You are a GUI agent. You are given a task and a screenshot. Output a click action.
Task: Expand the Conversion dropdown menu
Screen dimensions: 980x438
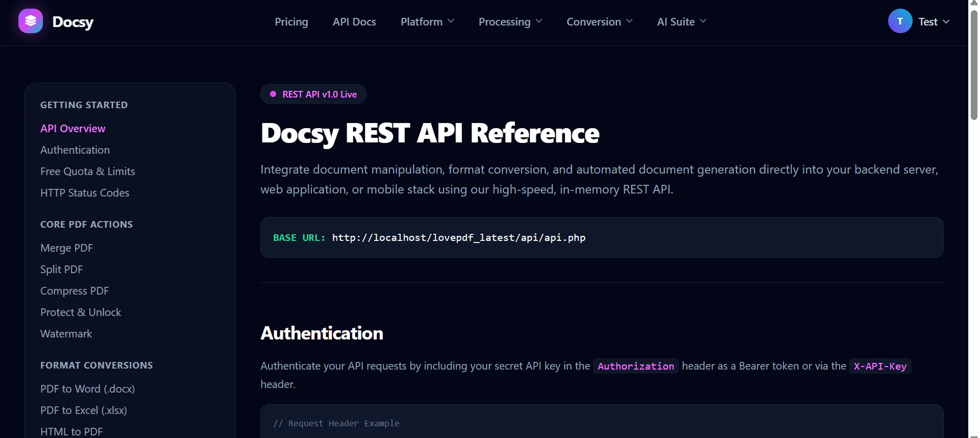point(600,21)
